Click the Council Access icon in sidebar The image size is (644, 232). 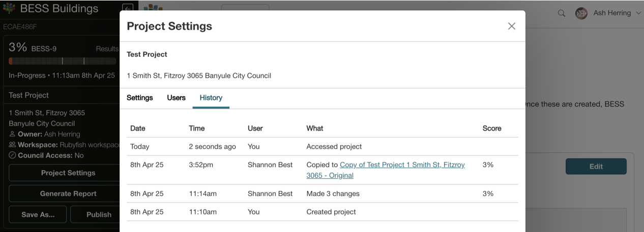coord(12,156)
